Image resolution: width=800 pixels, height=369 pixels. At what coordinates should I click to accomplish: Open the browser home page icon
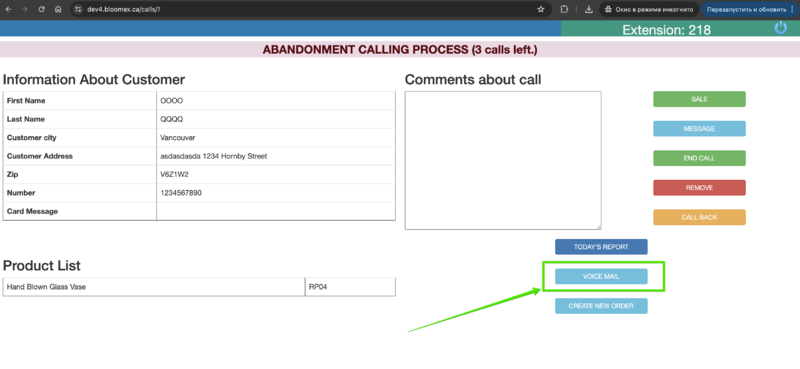pyautogui.click(x=59, y=9)
